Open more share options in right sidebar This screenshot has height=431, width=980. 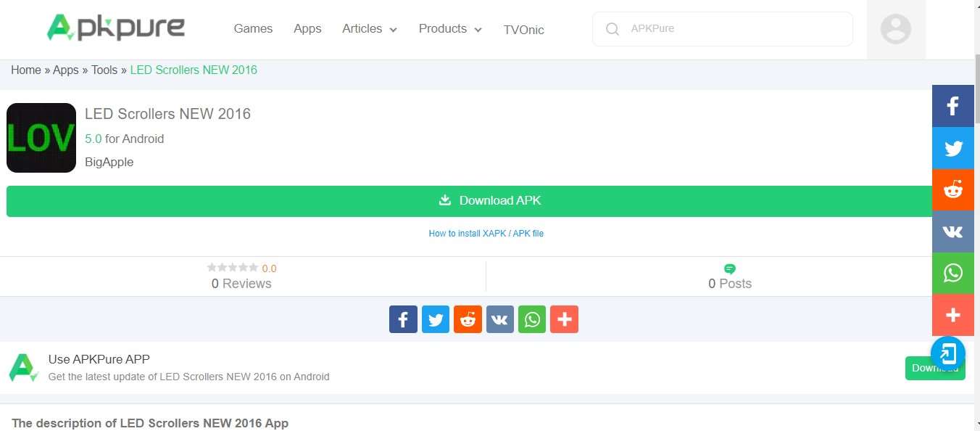953,315
